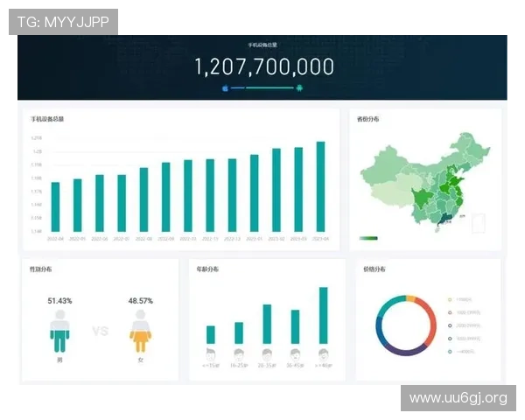The image size is (525, 420).
Task: Click the face icon above 26-35岁
Action: 267,353
